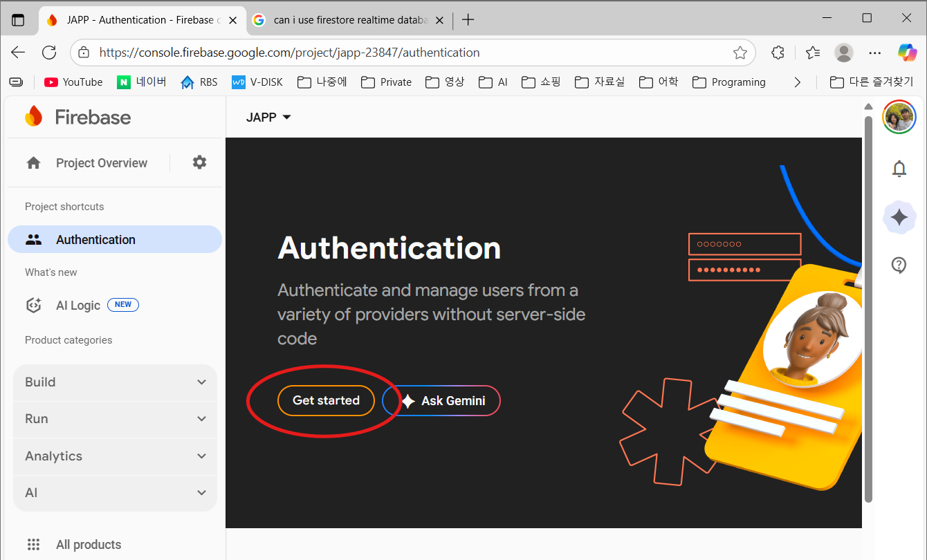
Task: Open the Programing bookmarks folder
Action: click(729, 82)
